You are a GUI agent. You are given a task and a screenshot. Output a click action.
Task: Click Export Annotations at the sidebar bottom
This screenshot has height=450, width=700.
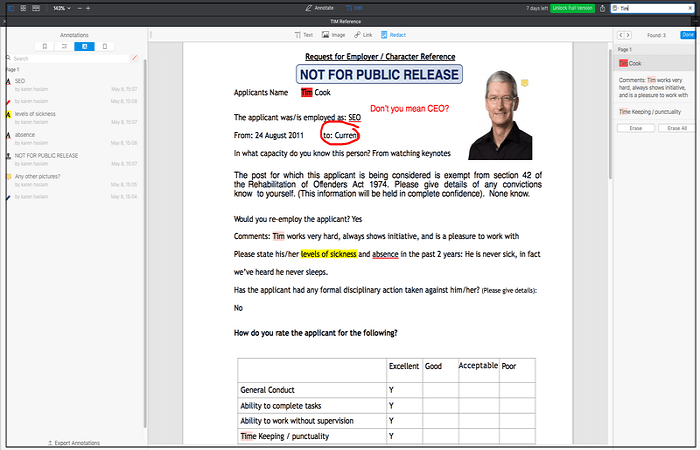[x=74, y=443]
